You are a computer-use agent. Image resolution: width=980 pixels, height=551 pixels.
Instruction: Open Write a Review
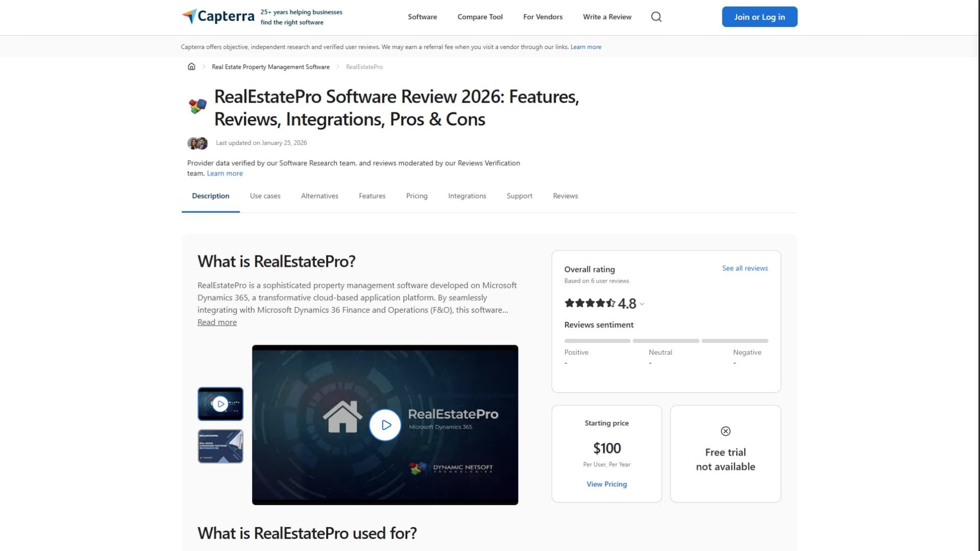tap(607, 17)
